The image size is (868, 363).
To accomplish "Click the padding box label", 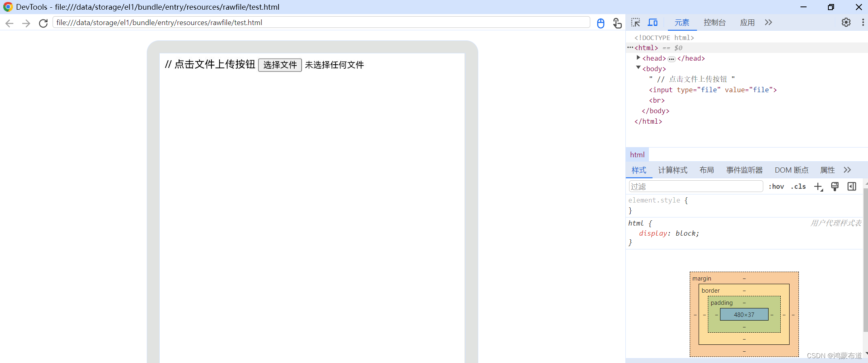I will click(721, 303).
